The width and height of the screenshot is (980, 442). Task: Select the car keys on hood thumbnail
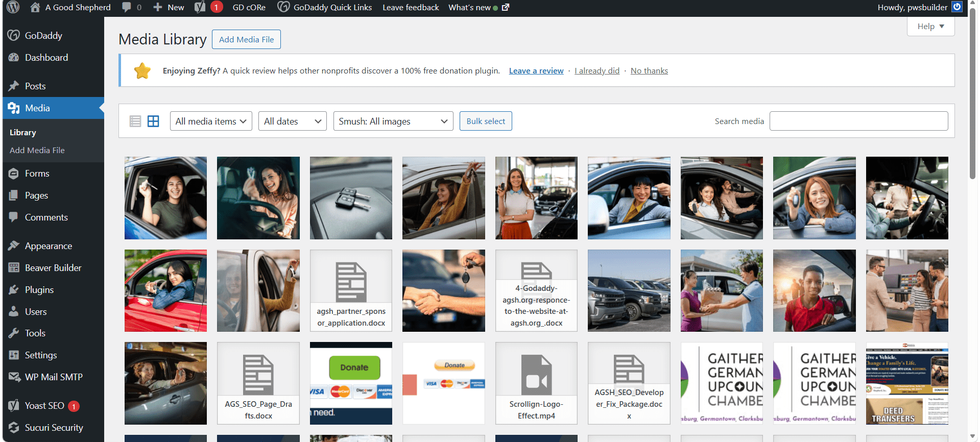(x=351, y=198)
